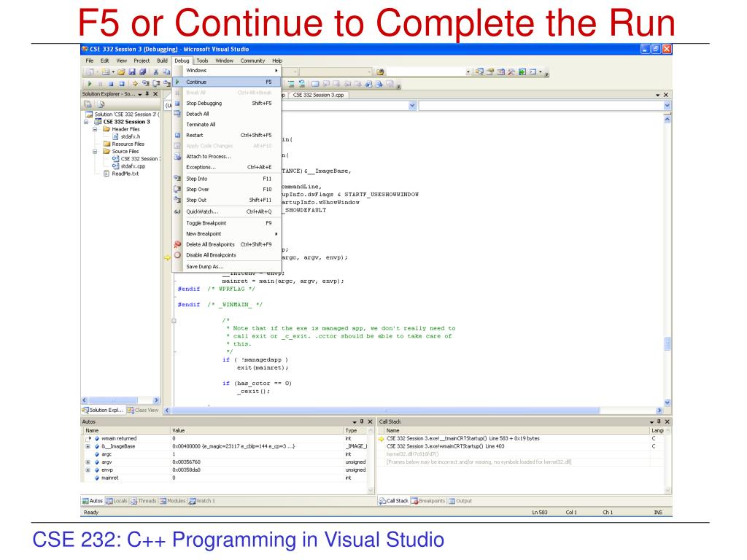The height and width of the screenshot is (560, 747).
Task: Pin the Autos panel auto-hide icon
Action: (x=362, y=421)
